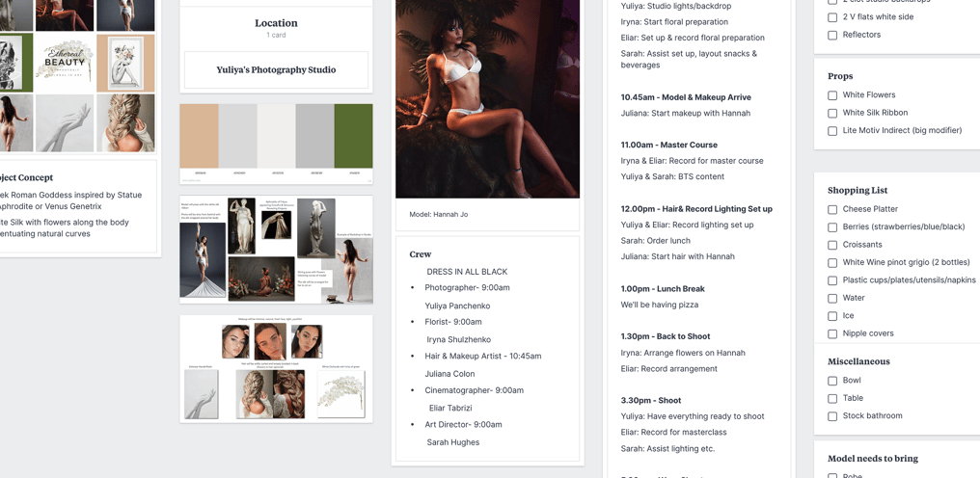Select Cinematographer- 9:00am crew line
The image size is (980, 478).
tap(475, 390)
